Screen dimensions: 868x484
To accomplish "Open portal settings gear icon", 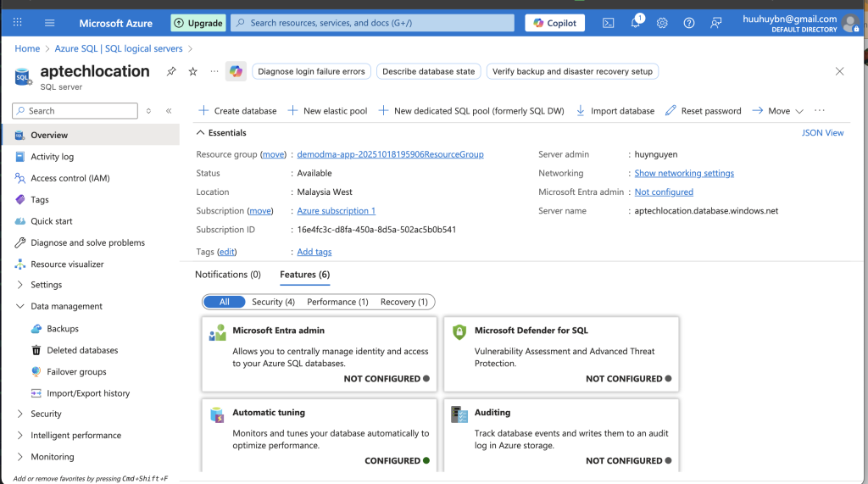I will (x=662, y=23).
